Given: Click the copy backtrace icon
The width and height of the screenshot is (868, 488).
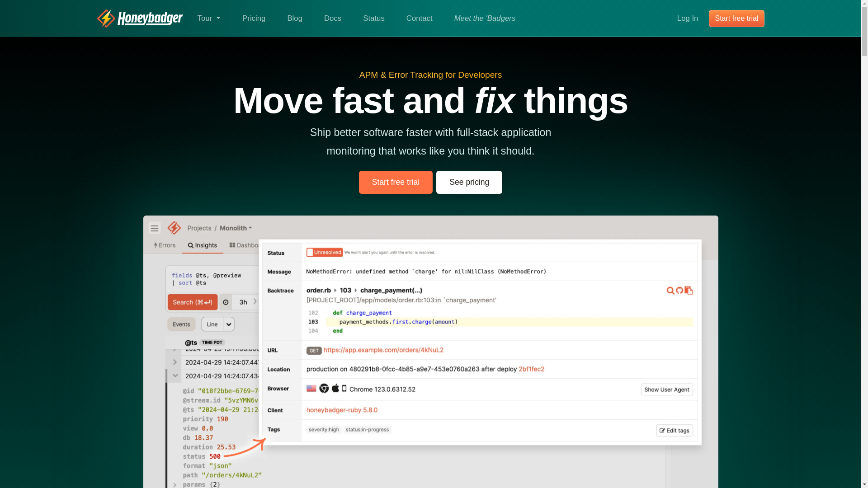Looking at the screenshot, I should (689, 291).
